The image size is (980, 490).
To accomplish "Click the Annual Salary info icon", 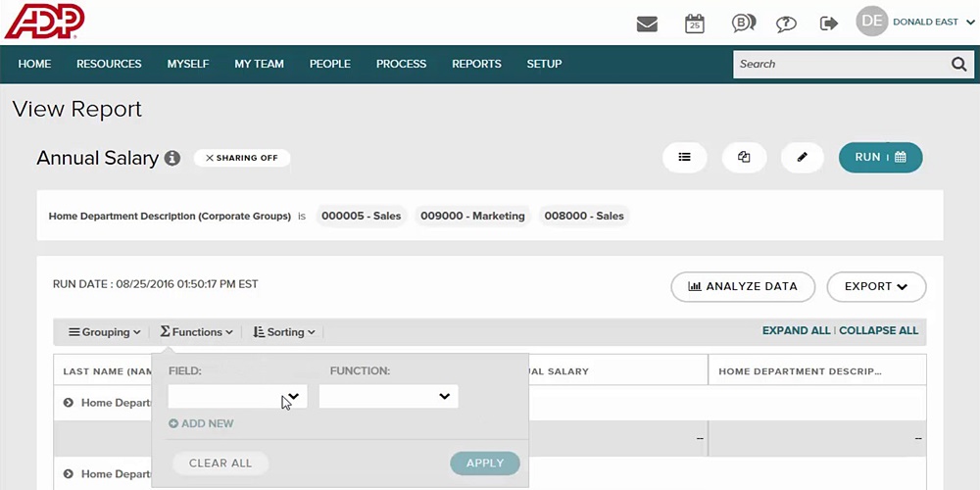I will (172, 158).
